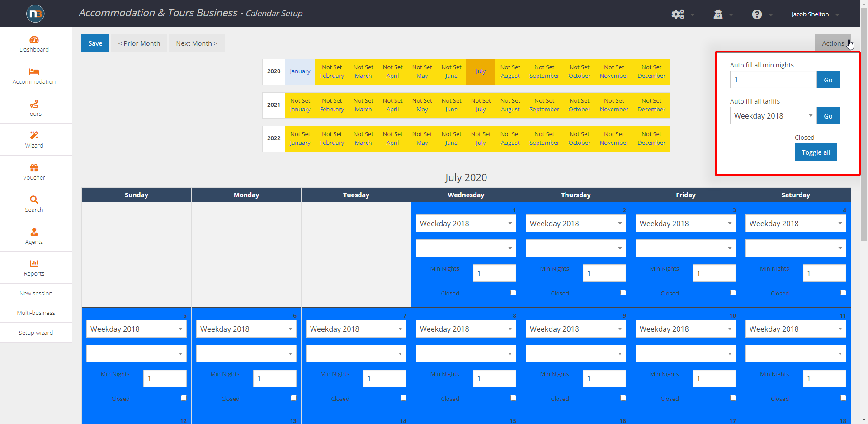The height and width of the screenshot is (424, 868).
Task: Open second empty dropdown for July 9
Action: click(x=576, y=353)
